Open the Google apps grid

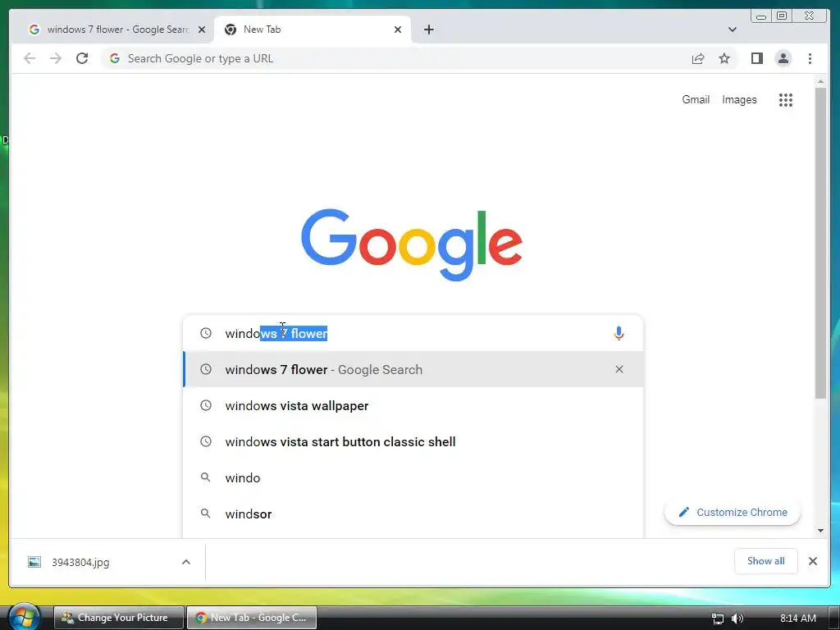tap(786, 99)
